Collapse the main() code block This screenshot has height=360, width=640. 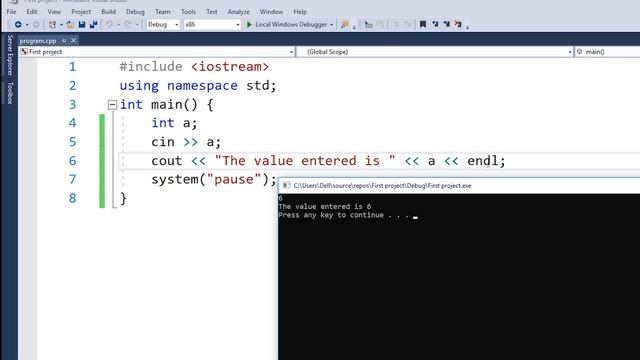click(112, 105)
